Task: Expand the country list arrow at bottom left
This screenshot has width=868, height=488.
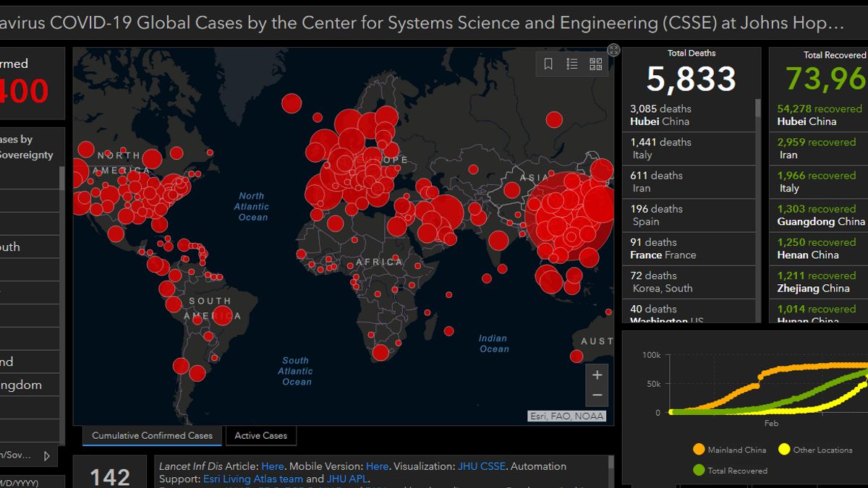Action: 47,455
